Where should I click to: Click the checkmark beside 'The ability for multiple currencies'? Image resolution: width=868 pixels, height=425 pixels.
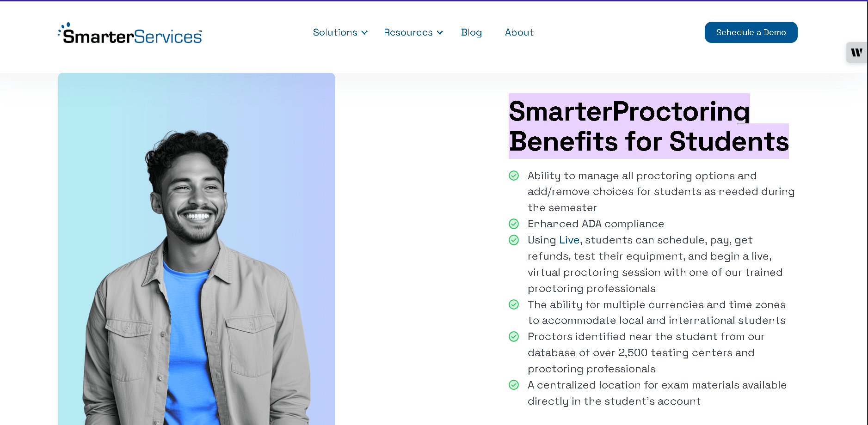[513, 304]
